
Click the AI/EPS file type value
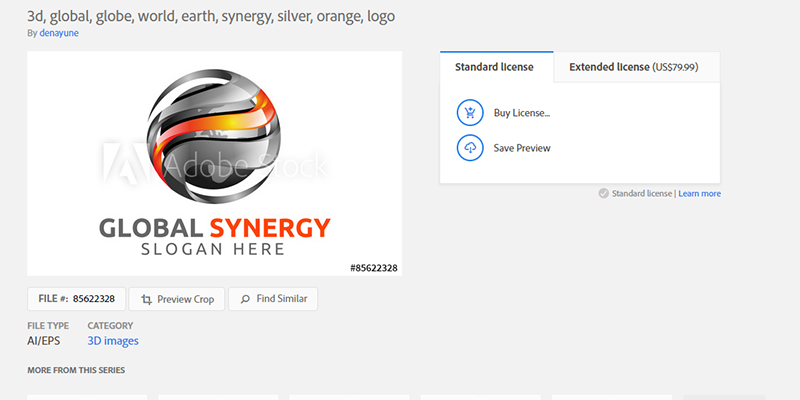click(43, 341)
